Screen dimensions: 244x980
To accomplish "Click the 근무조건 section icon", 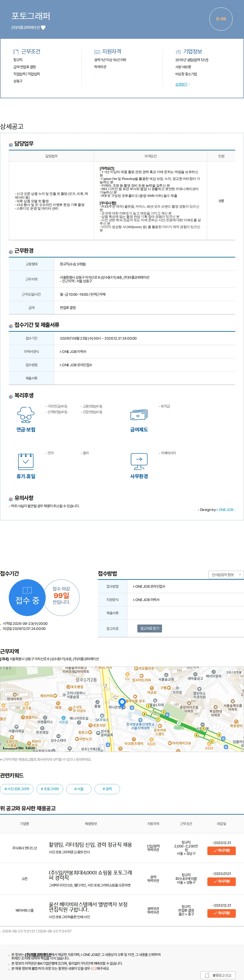I will (x=16, y=52).
